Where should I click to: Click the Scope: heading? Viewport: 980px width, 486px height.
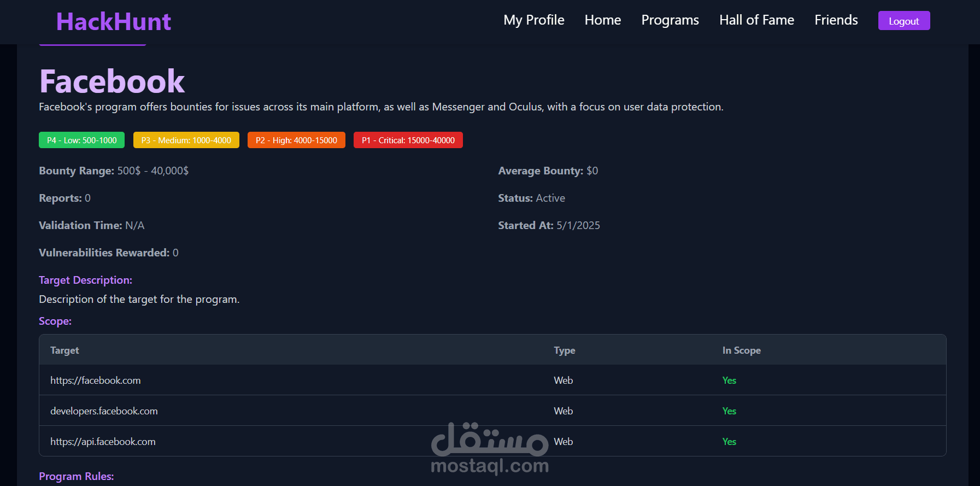(x=55, y=321)
